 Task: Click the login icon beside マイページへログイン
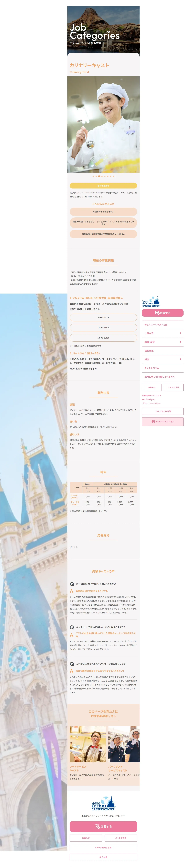coord(153,422)
